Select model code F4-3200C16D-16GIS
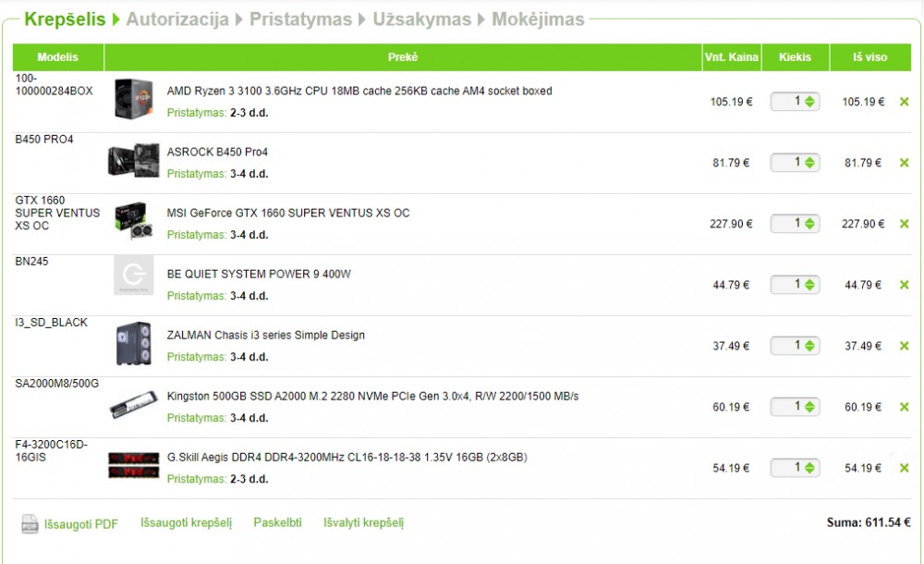Screen dimensions: 924x564 (51, 450)
